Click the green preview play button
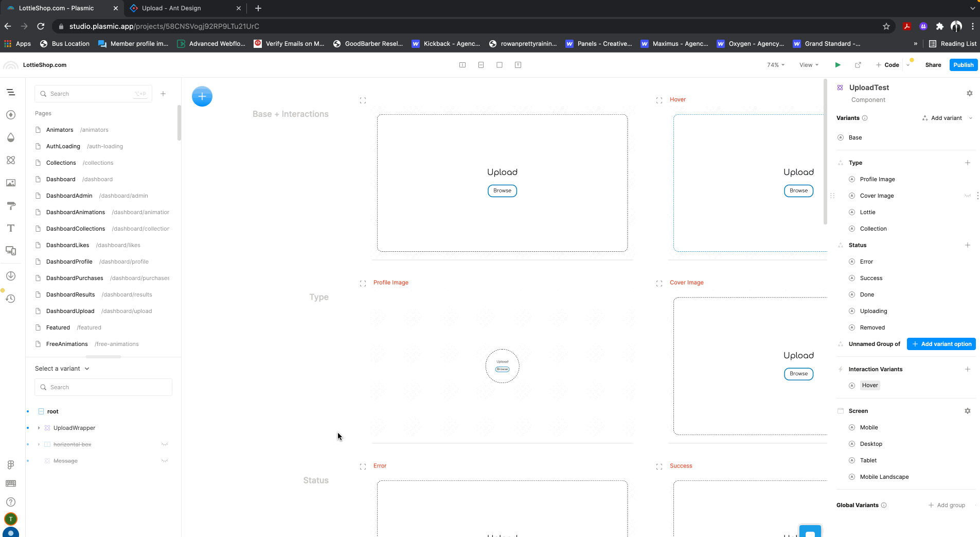 pos(838,65)
